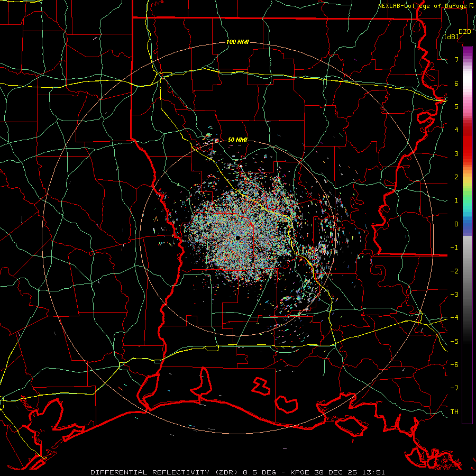Screen dimensions: 476x476
Task: Click the 0 dB tick label on legend
Action: tap(456, 224)
